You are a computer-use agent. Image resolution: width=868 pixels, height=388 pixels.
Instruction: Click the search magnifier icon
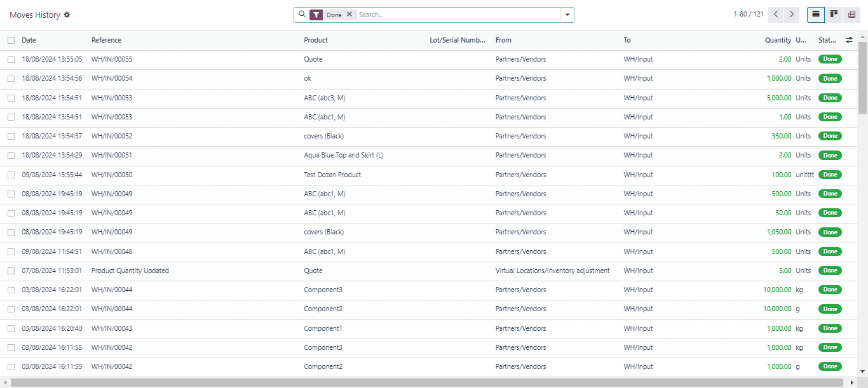(x=302, y=14)
